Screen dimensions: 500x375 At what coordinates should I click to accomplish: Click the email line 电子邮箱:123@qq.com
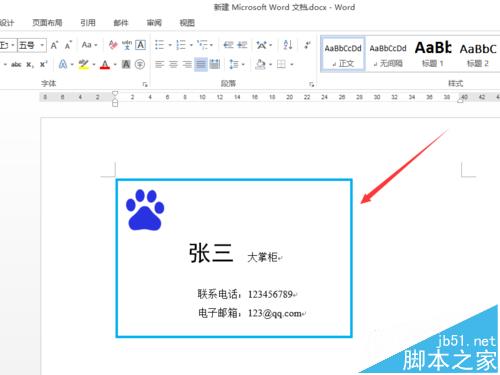coord(250,313)
